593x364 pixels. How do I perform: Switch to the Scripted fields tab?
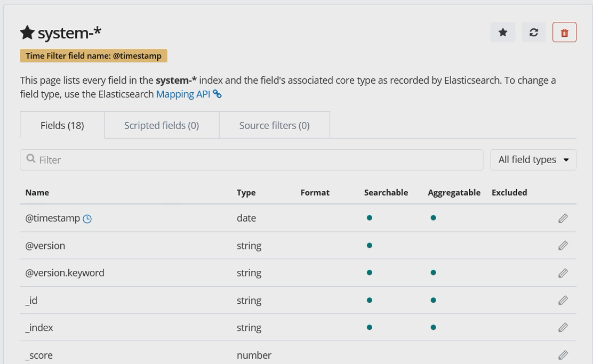(x=162, y=126)
